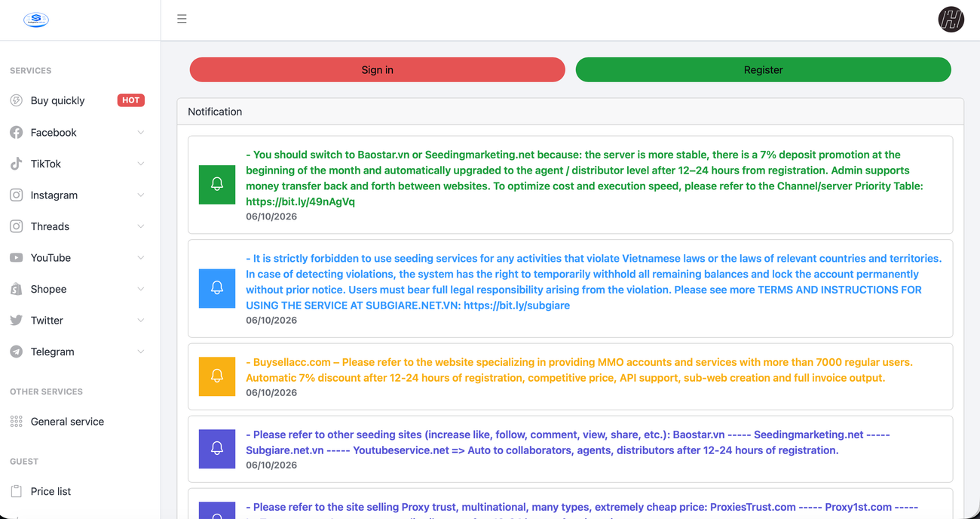Click the Shopee bag icon
Screen dimensions: 980x519
click(x=16, y=289)
